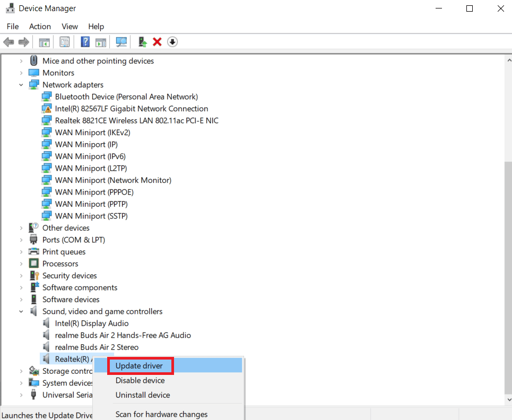The image size is (512, 420).
Task: Open the Help menu
Action: [x=96, y=27]
